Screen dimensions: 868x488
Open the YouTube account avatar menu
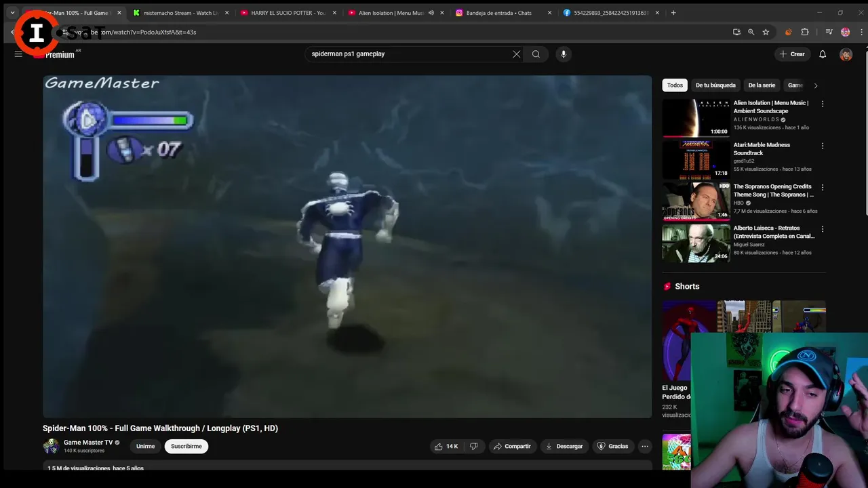pyautogui.click(x=846, y=54)
